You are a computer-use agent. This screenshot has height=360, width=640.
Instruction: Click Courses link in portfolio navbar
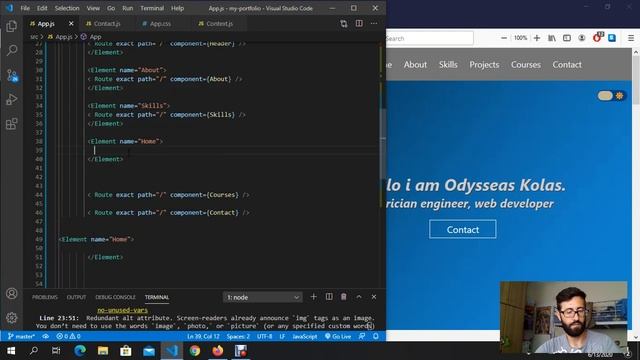(526, 64)
